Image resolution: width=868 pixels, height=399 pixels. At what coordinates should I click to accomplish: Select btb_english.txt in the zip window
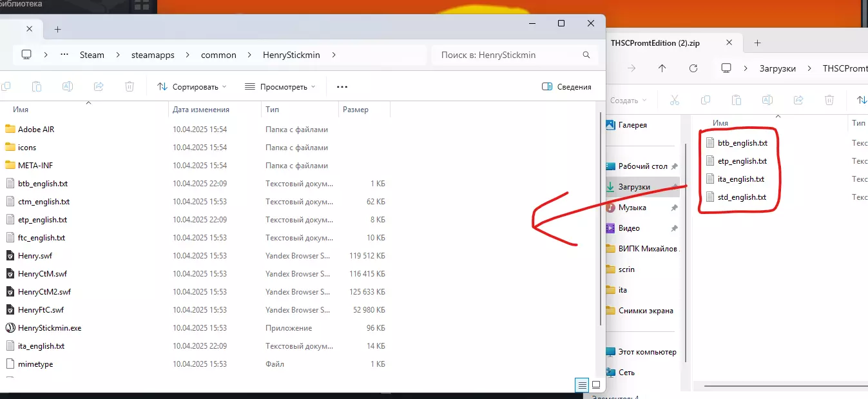(742, 143)
